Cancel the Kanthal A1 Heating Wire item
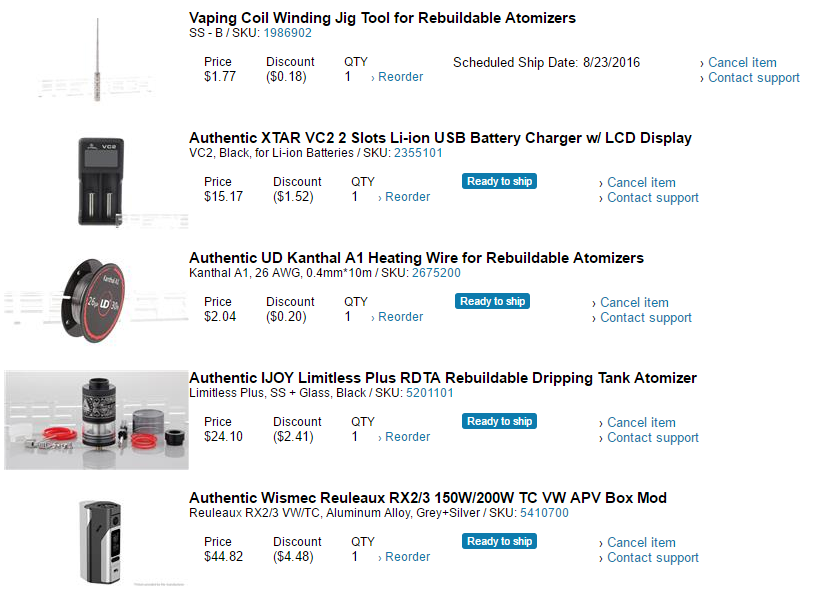Screen dimensions: 828x605 pos(634,302)
